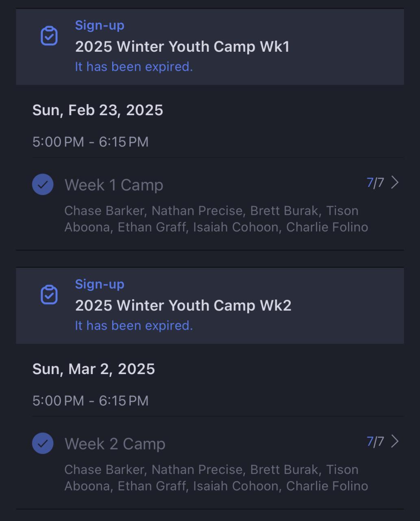Tap the Sun, Feb 23, 2025 date heading
420x521 pixels.
(x=98, y=110)
